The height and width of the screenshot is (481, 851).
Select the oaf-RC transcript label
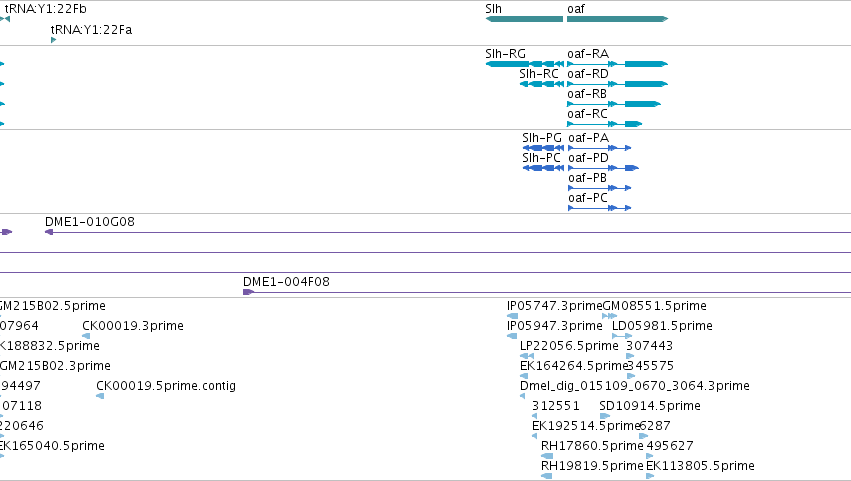(587, 114)
